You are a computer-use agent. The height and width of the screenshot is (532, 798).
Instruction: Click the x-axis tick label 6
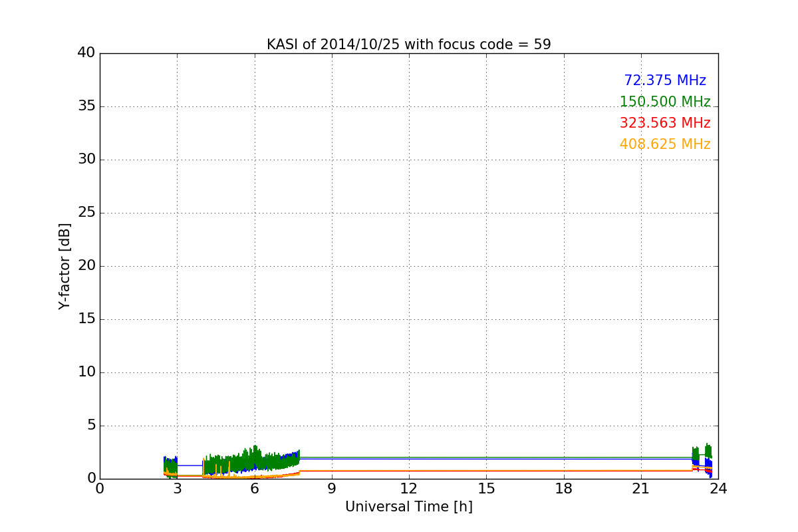point(255,489)
